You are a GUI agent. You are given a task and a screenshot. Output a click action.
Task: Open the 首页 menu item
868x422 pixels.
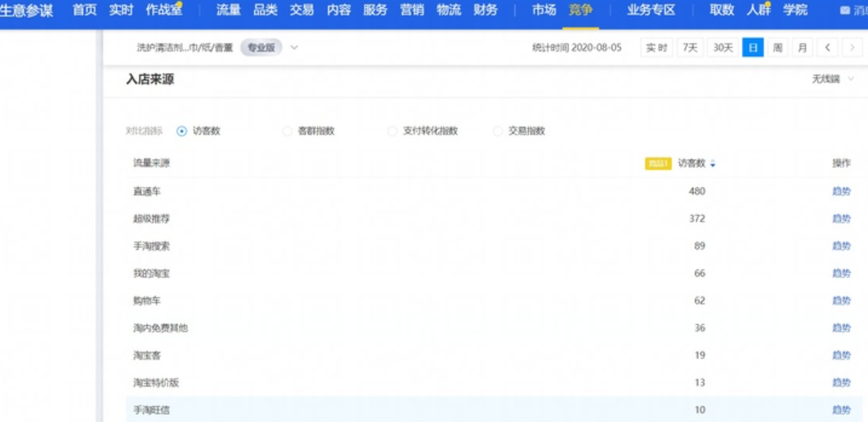84,10
